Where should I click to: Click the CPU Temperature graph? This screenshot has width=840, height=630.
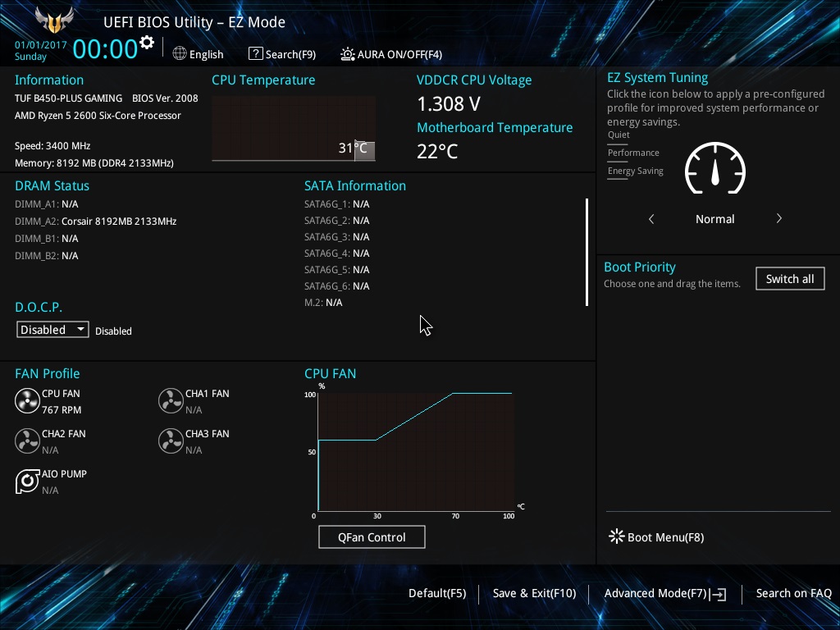point(294,128)
